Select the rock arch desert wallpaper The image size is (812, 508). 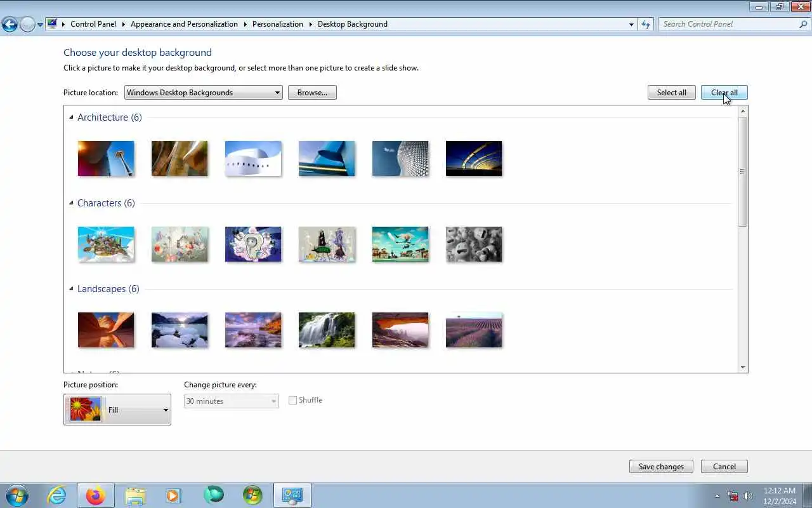(x=400, y=330)
